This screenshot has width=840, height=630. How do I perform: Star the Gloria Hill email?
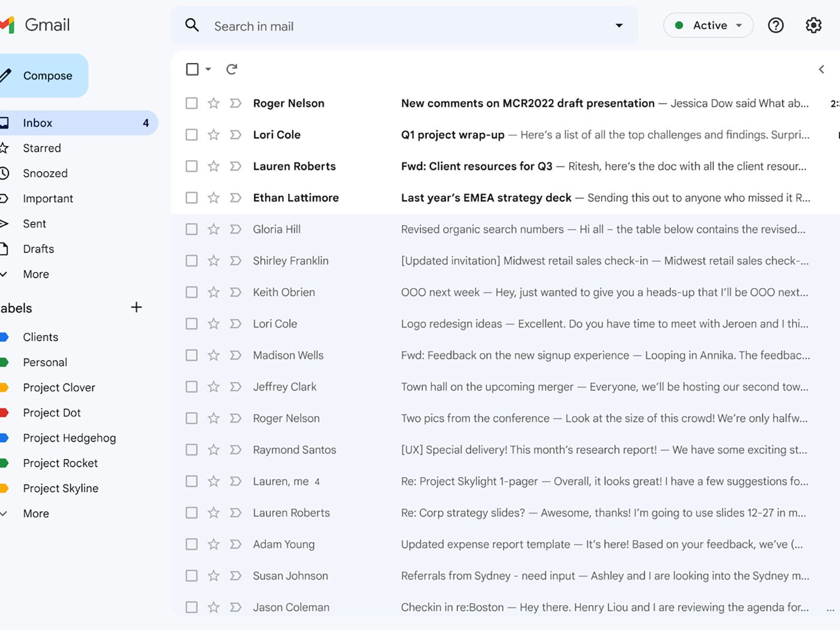(x=213, y=229)
